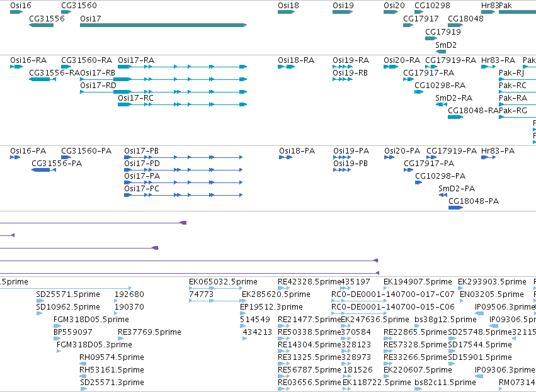536x392 pixels.
Task: Select the Osi18 gene label
Action: coord(288,6)
